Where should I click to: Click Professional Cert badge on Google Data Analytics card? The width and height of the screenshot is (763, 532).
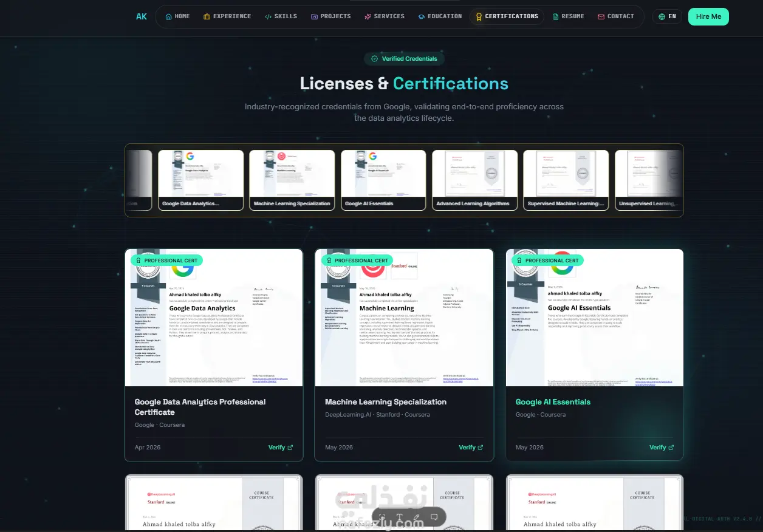click(x=166, y=261)
